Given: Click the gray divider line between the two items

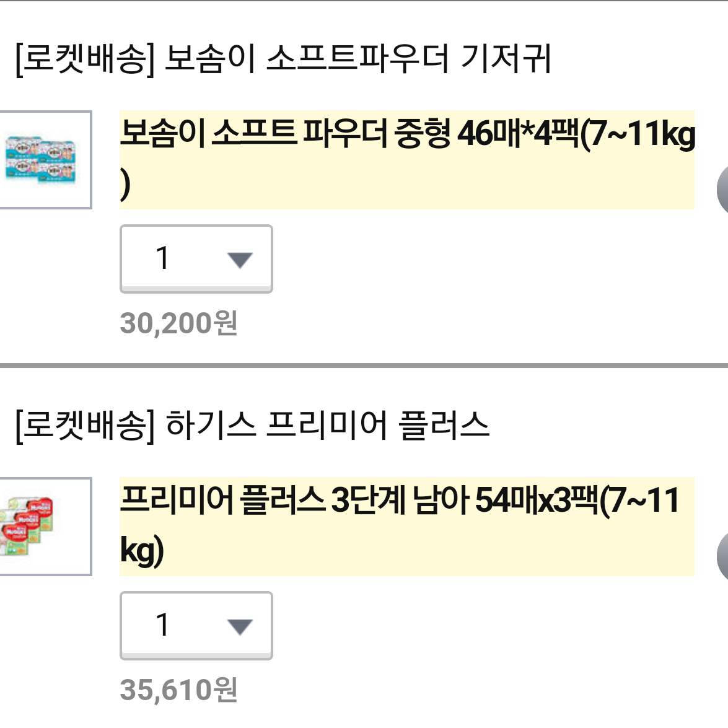Looking at the screenshot, I should tap(364, 366).
